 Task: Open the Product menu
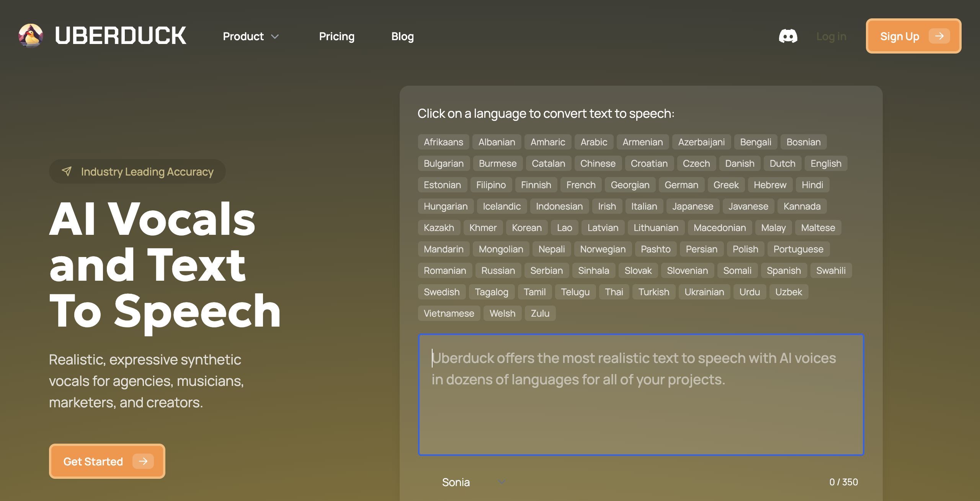251,36
